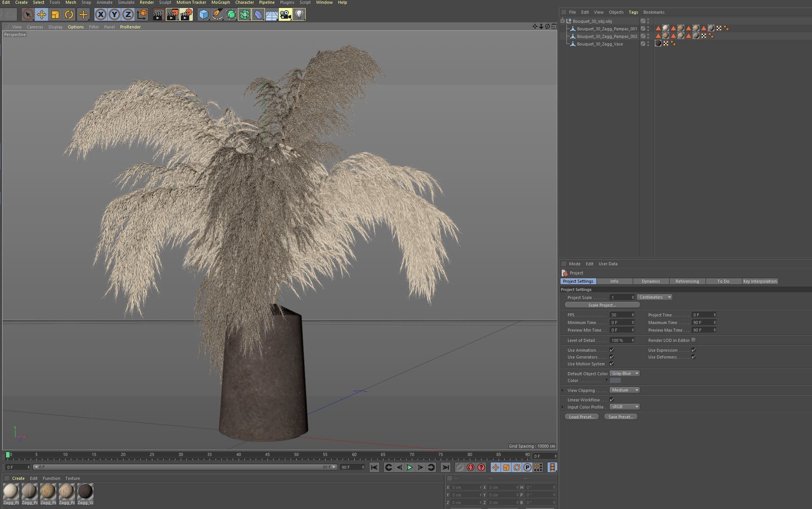Collapse the Bouquet_30_obj.obj hierarchy
812x509 pixels.
click(563, 21)
